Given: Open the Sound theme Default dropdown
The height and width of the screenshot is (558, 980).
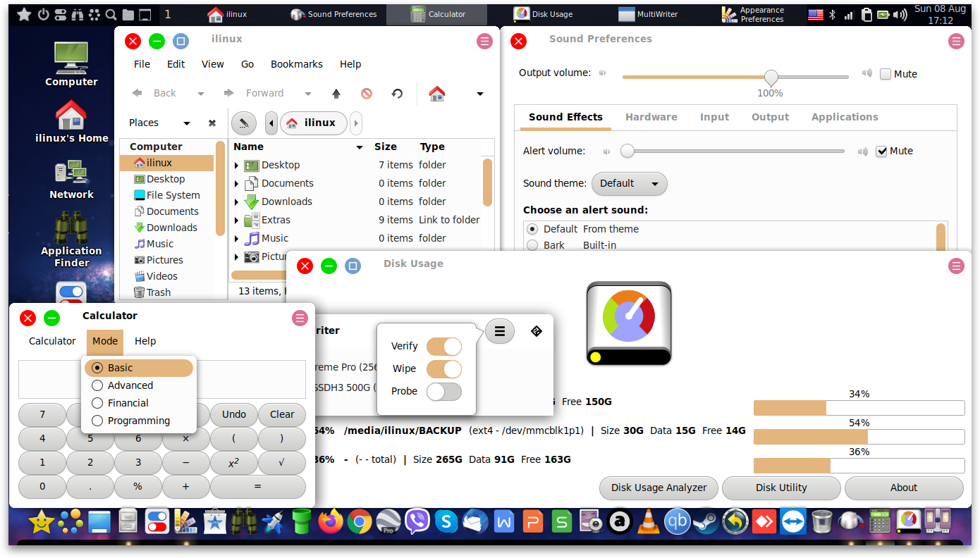Looking at the screenshot, I should point(630,183).
